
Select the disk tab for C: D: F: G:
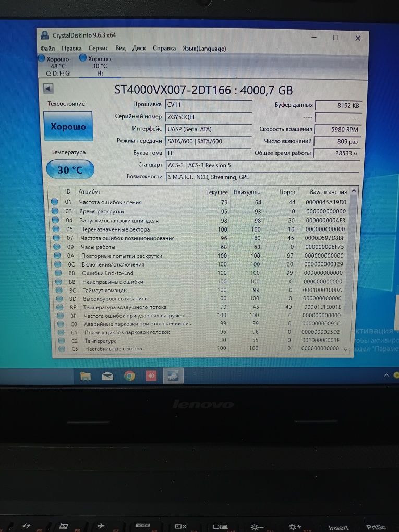coord(58,66)
